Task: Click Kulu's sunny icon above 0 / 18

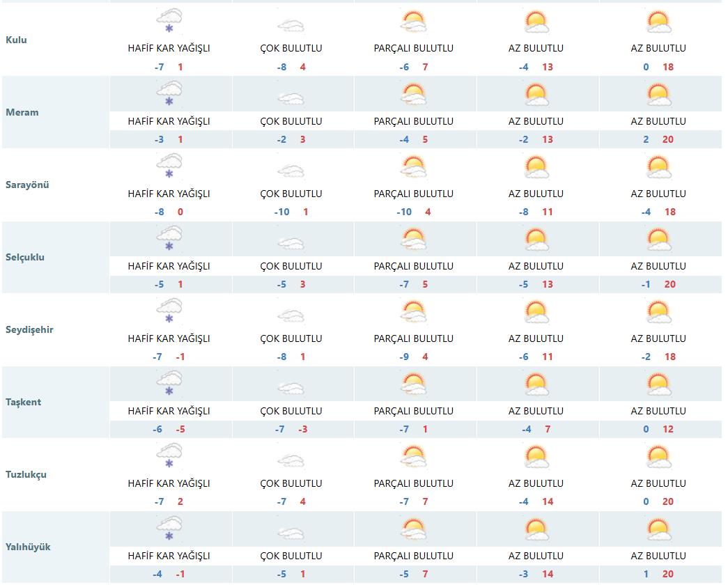Action: 658,22
